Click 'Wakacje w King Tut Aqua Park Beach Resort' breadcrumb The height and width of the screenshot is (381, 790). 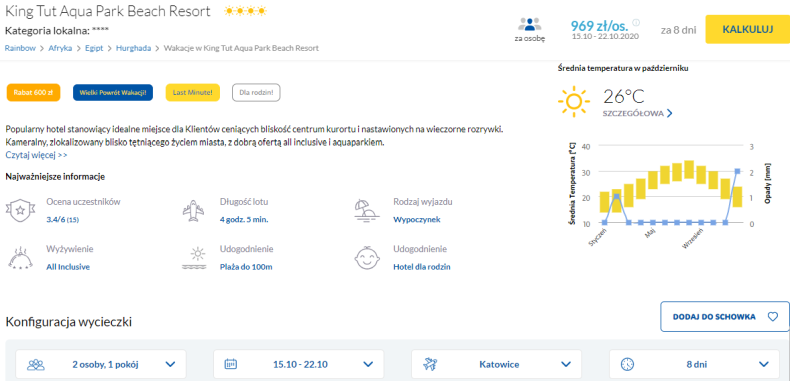[241, 48]
